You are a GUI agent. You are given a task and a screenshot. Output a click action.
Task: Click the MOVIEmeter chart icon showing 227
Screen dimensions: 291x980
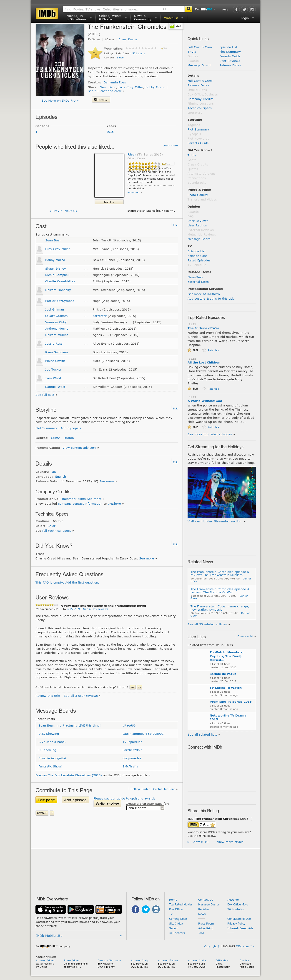pos(172,26)
